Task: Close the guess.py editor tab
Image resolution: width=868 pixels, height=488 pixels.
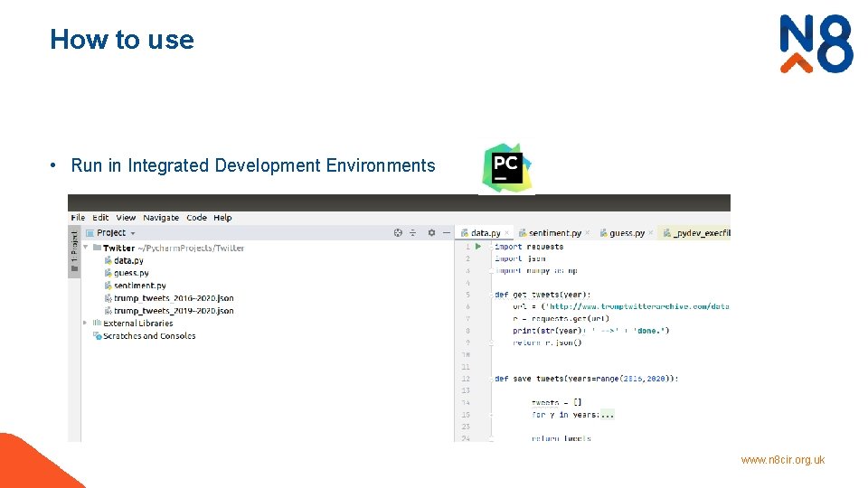Action: [650, 233]
